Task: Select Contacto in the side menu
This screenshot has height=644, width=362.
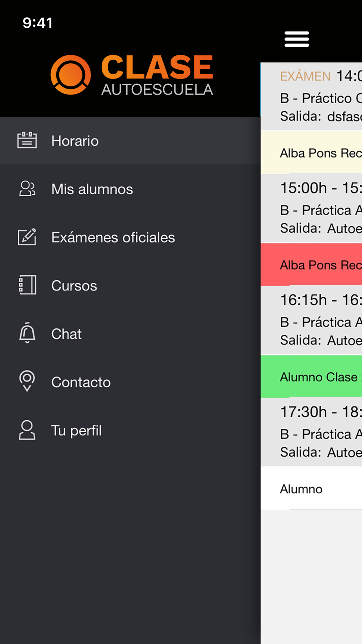Action: point(130,382)
